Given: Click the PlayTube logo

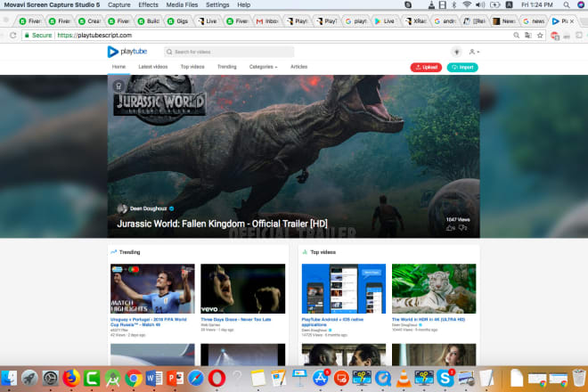Looking at the screenshot, I should coord(127,52).
